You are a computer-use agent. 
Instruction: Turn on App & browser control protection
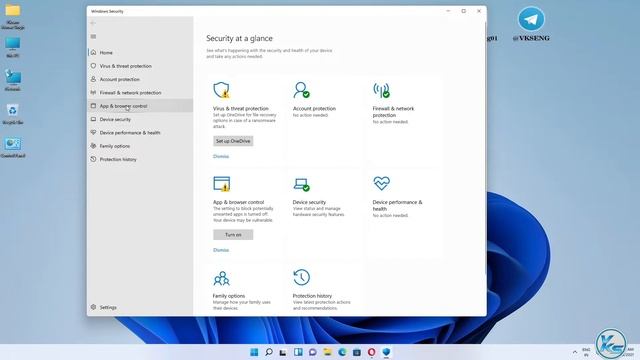(x=233, y=235)
